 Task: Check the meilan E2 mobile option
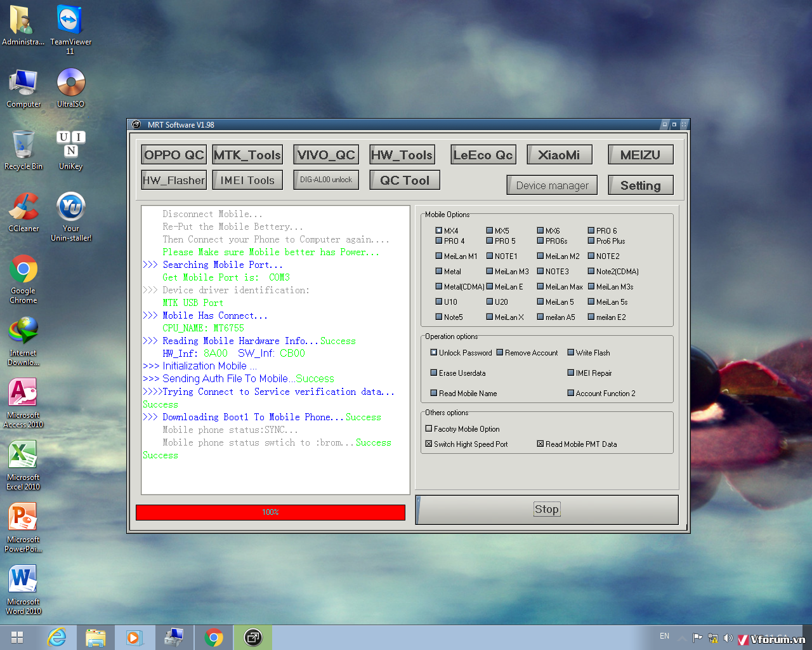(591, 317)
